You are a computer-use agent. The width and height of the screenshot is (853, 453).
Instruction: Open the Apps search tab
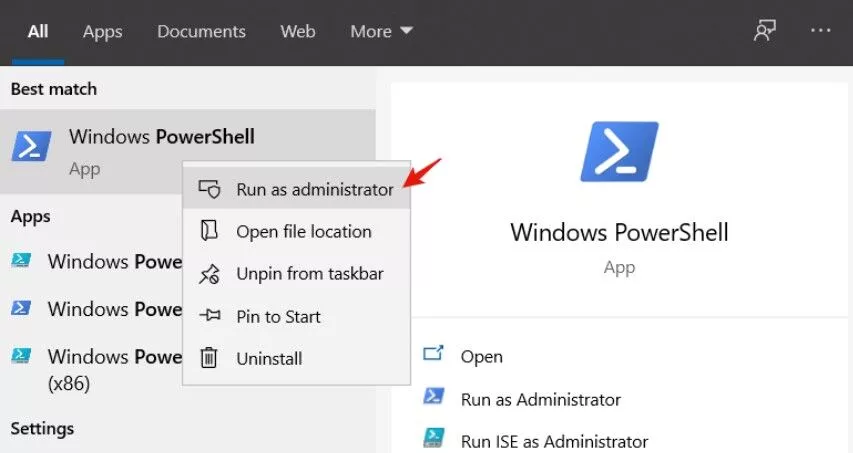pyautogui.click(x=102, y=32)
